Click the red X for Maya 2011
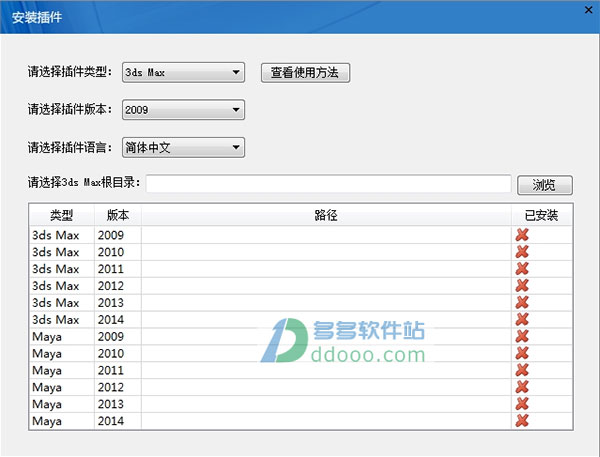This screenshot has height=457, width=600. [x=522, y=370]
